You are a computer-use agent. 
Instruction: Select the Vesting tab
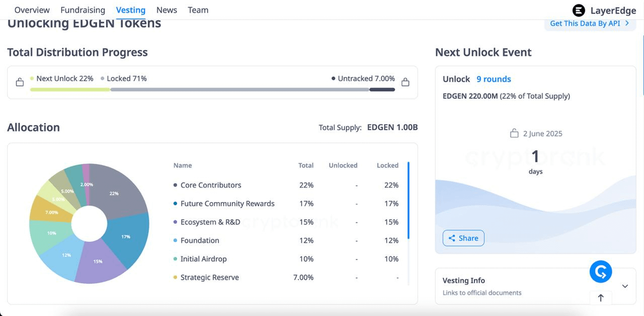[x=130, y=10]
